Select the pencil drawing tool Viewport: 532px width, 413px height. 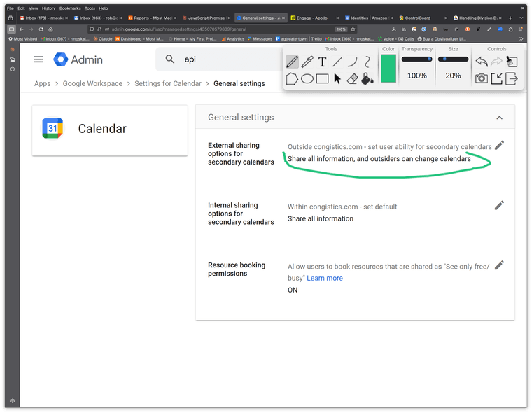(x=292, y=62)
